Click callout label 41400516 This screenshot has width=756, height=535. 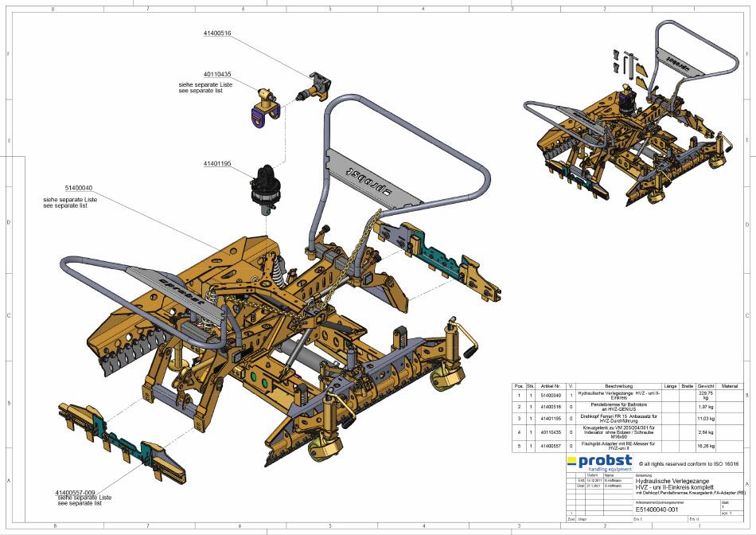click(217, 33)
